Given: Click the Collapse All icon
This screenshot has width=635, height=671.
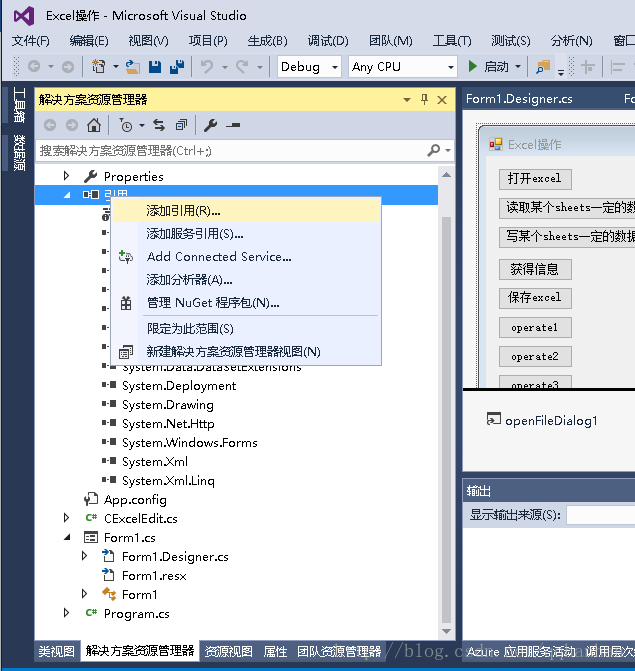Looking at the screenshot, I should click(181, 125).
